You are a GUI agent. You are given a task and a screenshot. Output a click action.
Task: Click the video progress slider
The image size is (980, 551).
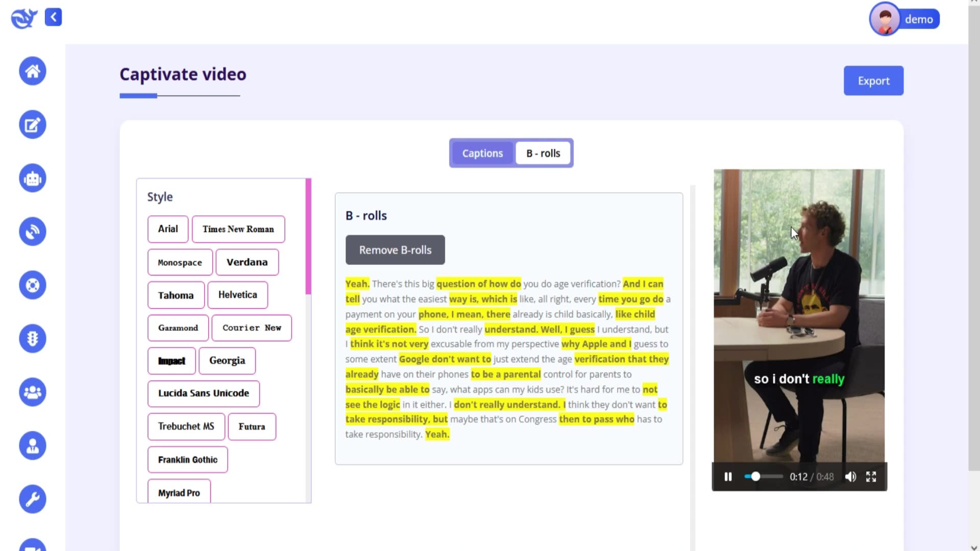(x=764, y=477)
